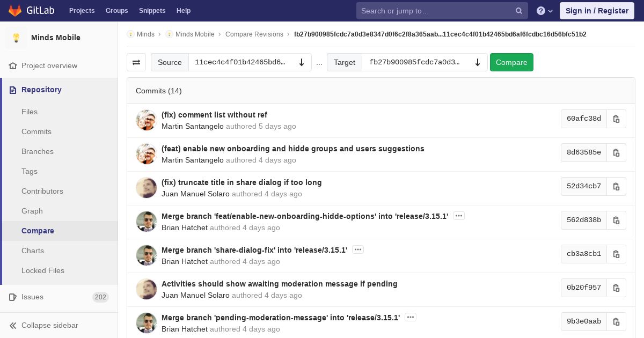Collapse sidebar using the double-chevron
The image size is (644, 338).
(13, 325)
